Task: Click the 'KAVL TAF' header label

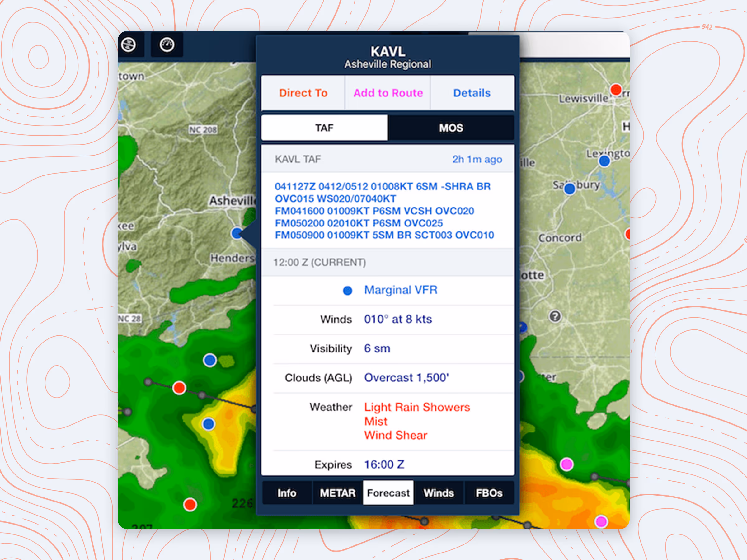Action: coord(298,159)
